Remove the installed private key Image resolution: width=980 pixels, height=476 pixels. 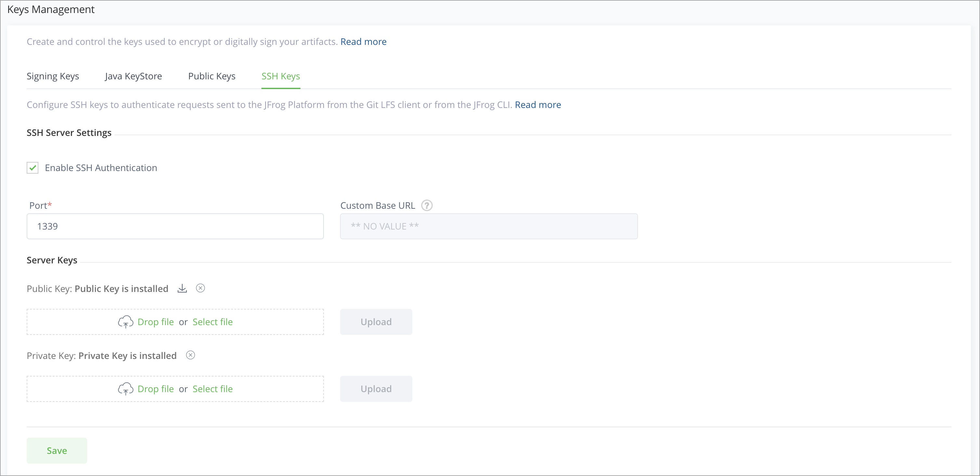point(191,355)
